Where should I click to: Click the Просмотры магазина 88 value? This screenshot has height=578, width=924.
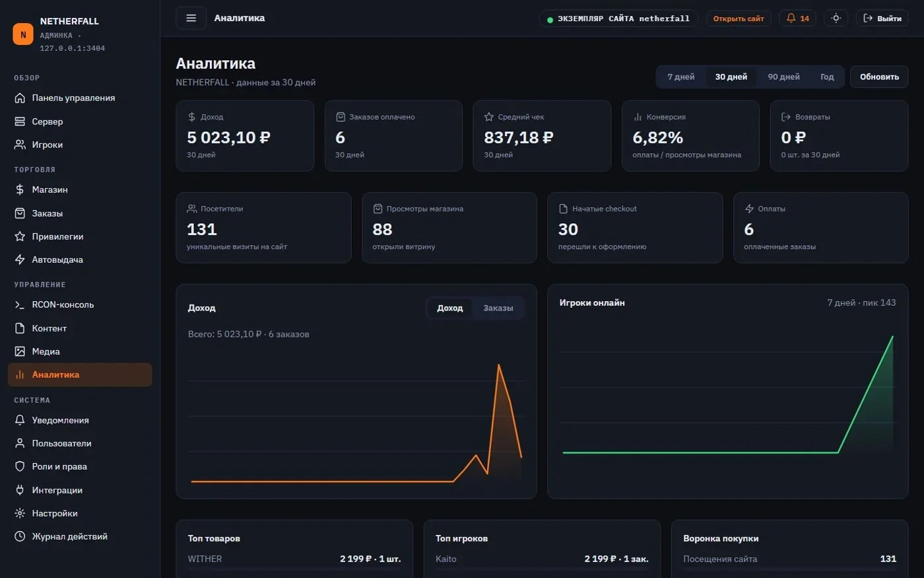tap(382, 229)
